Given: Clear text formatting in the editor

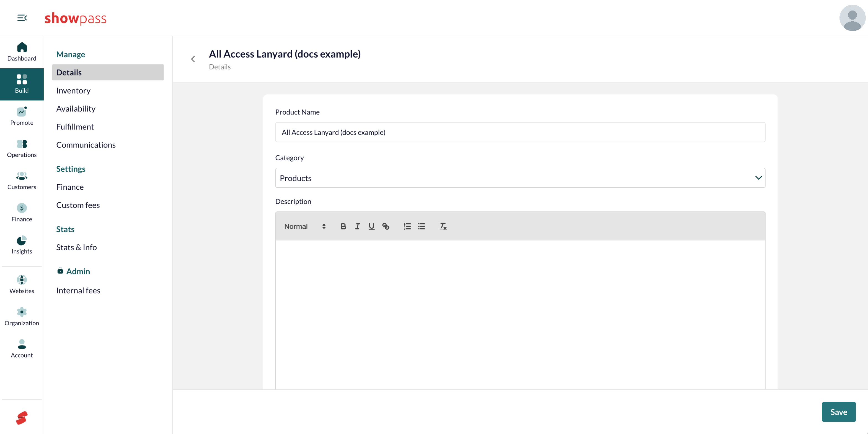Looking at the screenshot, I should tap(443, 226).
